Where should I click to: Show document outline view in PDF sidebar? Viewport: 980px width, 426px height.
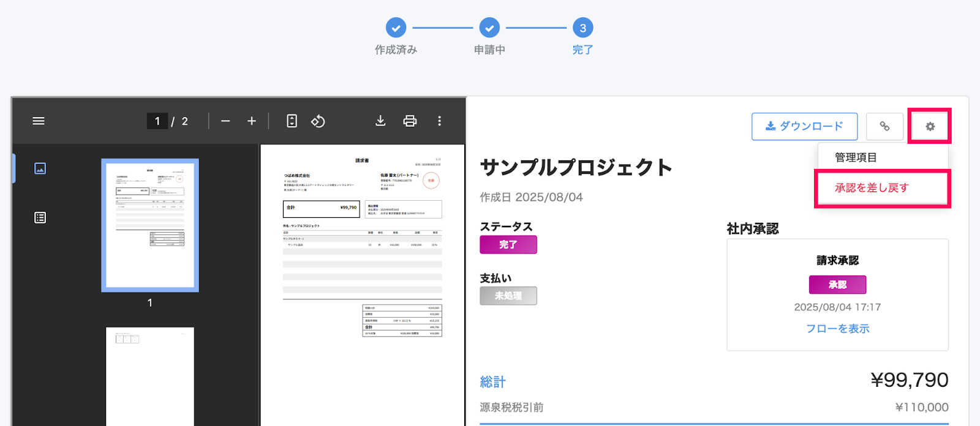click(x=40, y=217)
